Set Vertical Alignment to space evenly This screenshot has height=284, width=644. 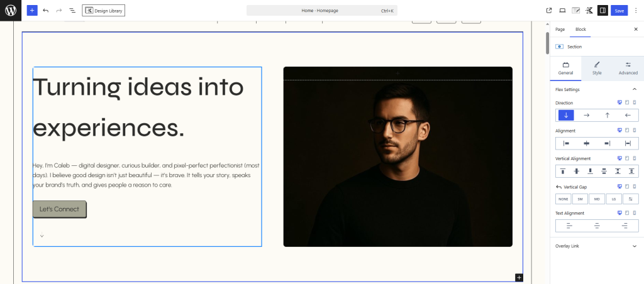[x=631, y=171]
